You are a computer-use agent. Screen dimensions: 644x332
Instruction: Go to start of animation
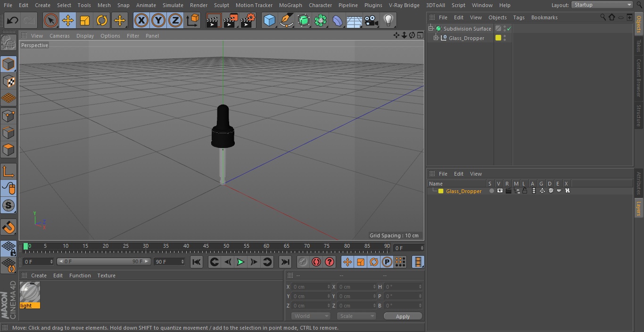[197, 262]
